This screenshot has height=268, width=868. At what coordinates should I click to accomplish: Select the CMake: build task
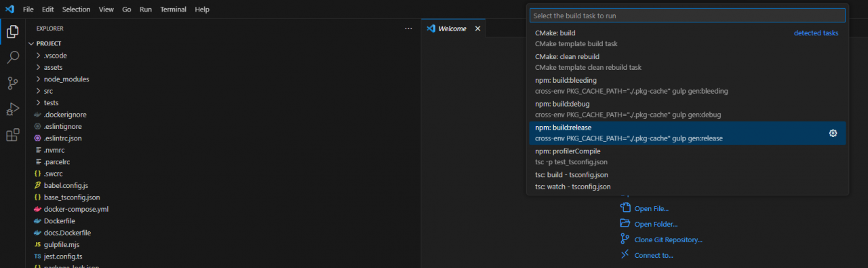(688, 39)
